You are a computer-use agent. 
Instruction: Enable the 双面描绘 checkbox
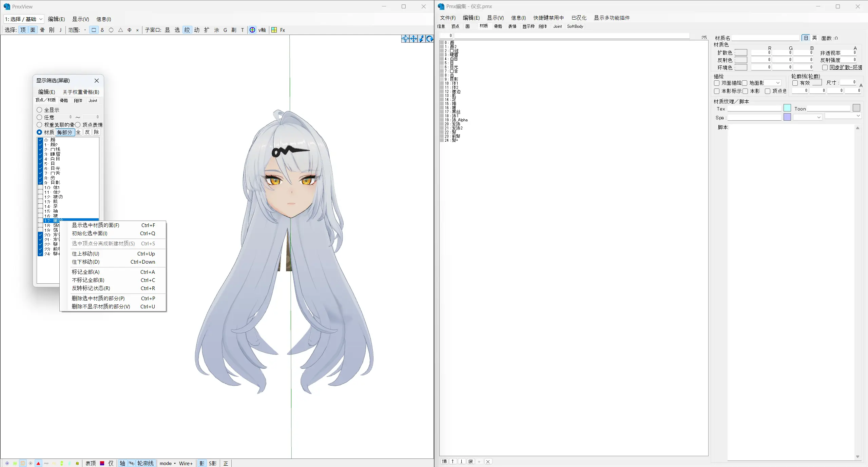[717, 83]
